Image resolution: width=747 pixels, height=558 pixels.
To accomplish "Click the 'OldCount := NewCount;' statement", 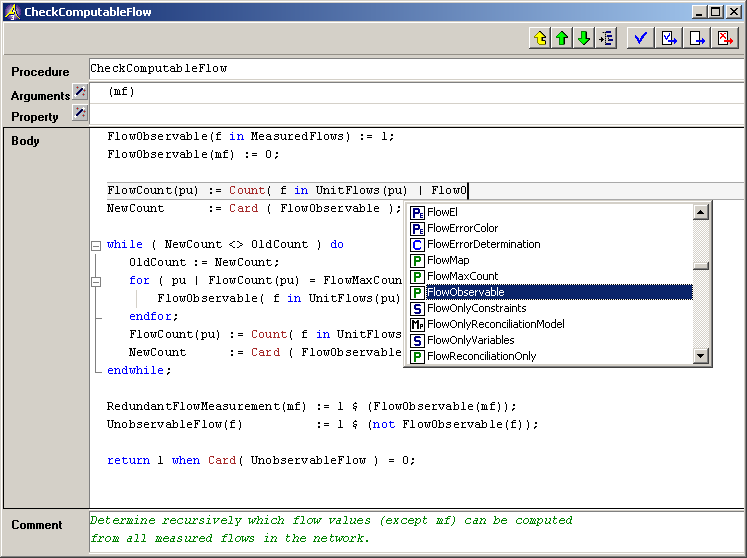I will coord(204,263).
